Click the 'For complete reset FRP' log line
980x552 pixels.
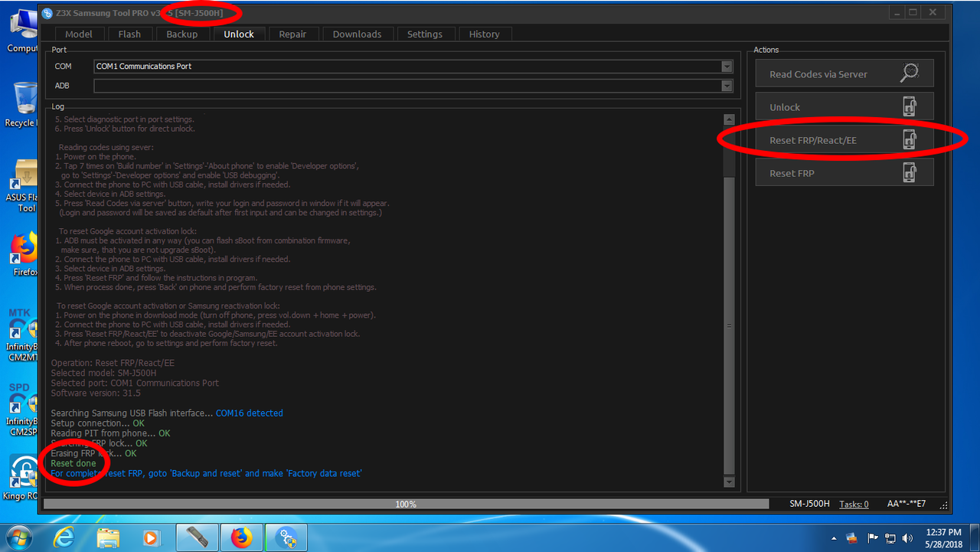click(206, 474)
